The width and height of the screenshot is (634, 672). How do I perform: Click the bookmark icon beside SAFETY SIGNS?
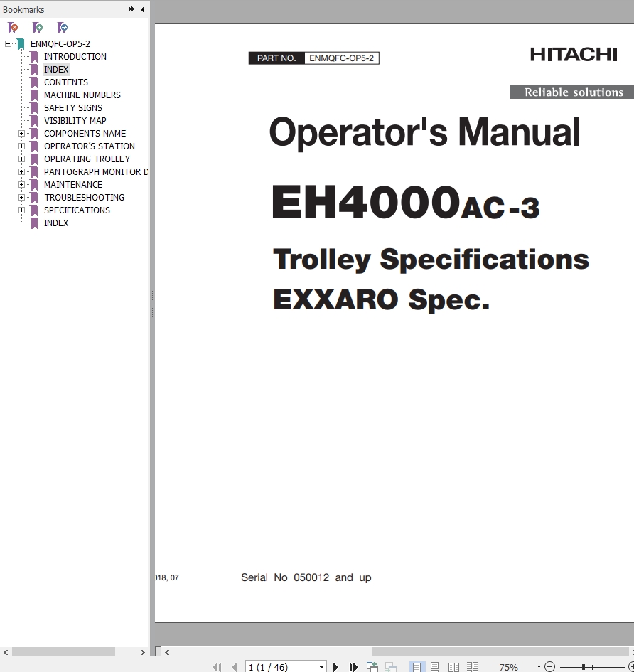[x=34, y=108]
